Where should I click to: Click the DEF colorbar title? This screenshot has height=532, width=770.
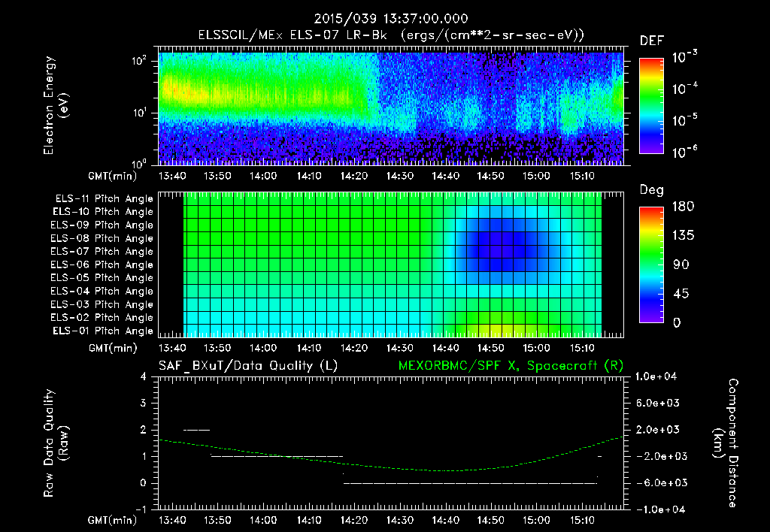coord(652,41)
